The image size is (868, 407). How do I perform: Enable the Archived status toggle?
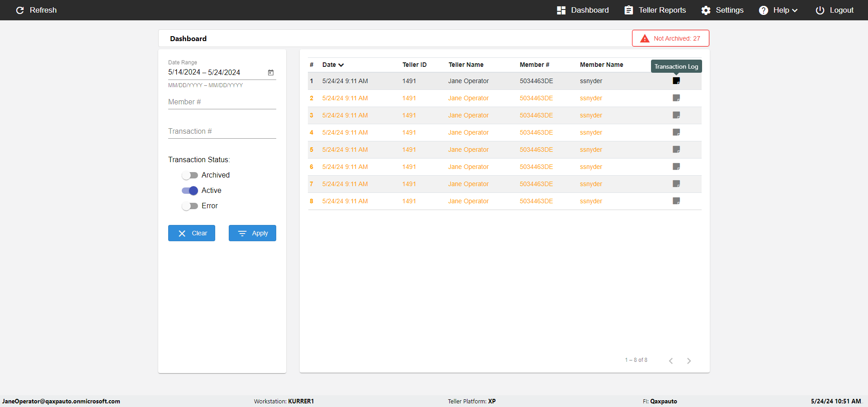coord(190,175)
